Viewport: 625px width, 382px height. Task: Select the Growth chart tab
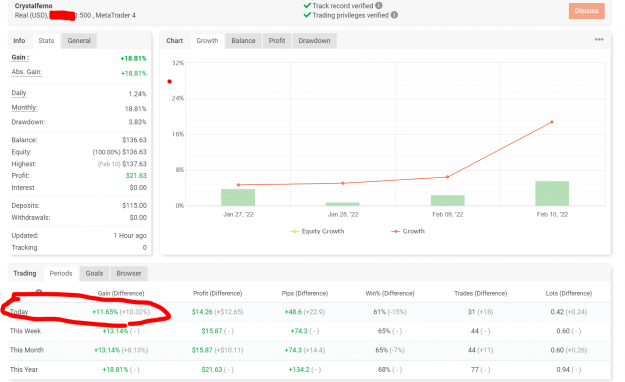coord(207,41)
